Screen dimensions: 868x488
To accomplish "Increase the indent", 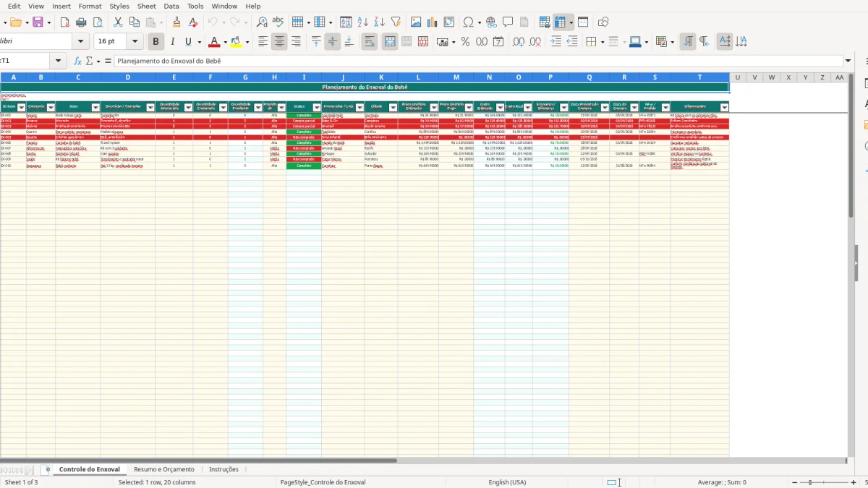I will pos(556,42).
